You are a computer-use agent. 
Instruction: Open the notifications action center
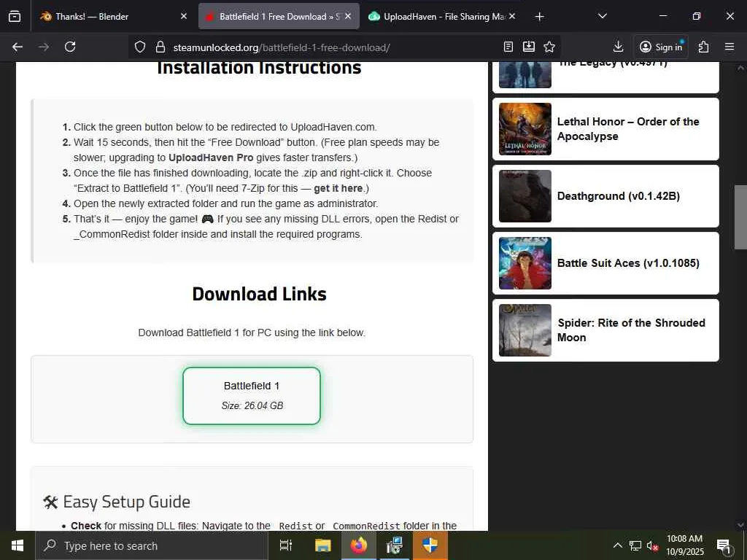[724, 546]
